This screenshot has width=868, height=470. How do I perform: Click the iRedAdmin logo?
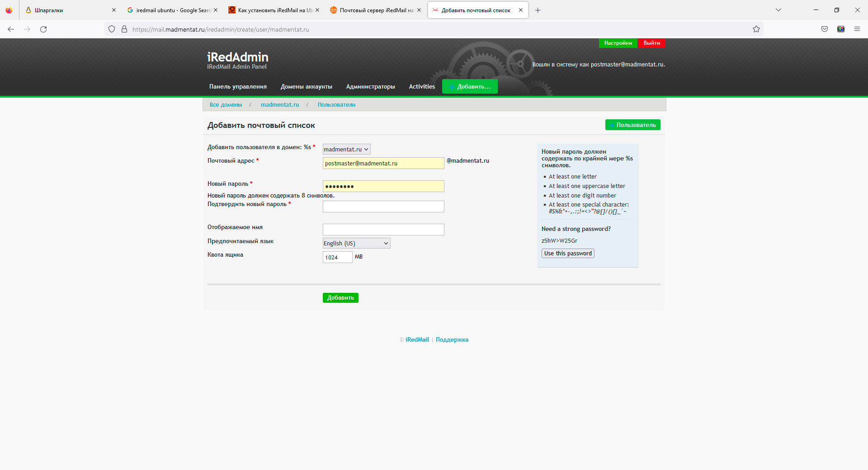coord(237,57)
